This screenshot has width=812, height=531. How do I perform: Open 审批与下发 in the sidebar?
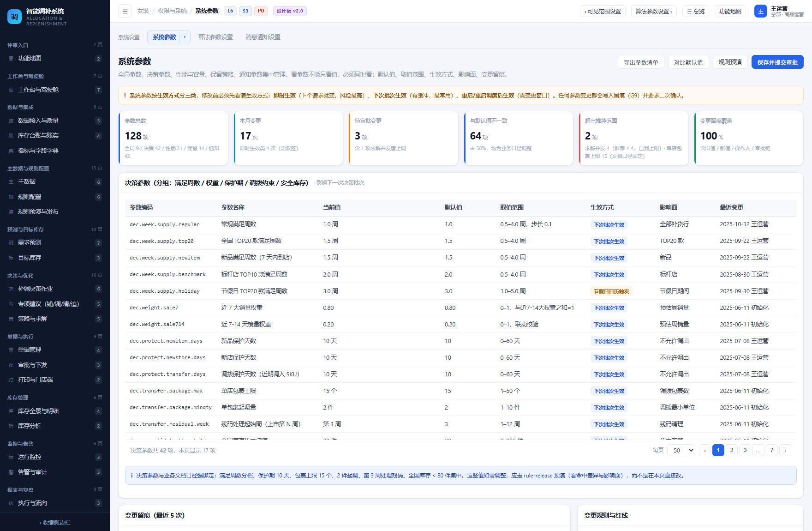pyautogui.click(x=55, y=365)
